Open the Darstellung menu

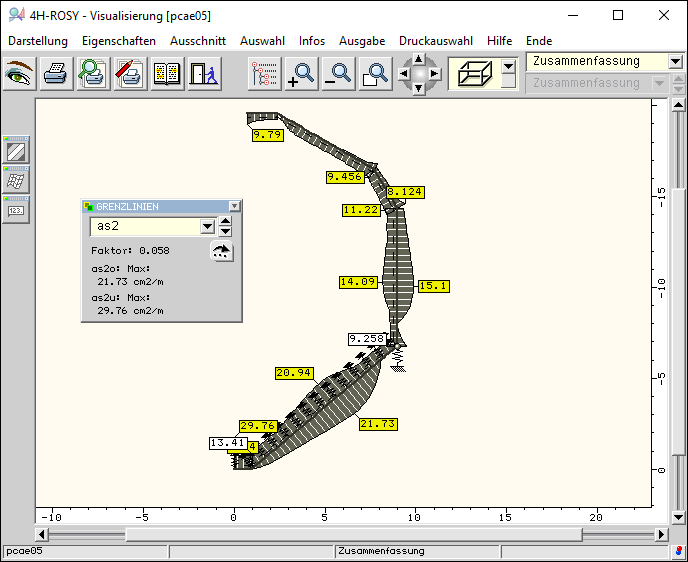point(38,41)
